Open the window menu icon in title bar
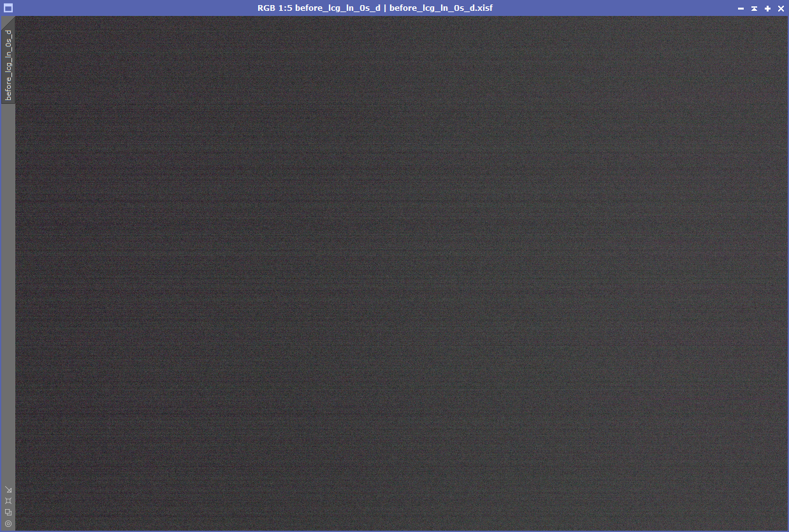789x532 pixels. (x=8, y=8)
